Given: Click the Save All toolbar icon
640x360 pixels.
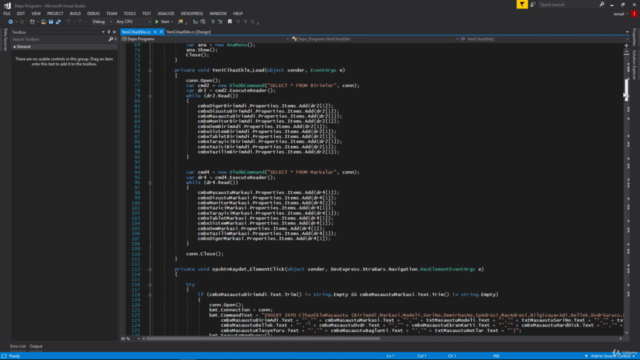Looking at the screenshot, I should click(58, 22).
